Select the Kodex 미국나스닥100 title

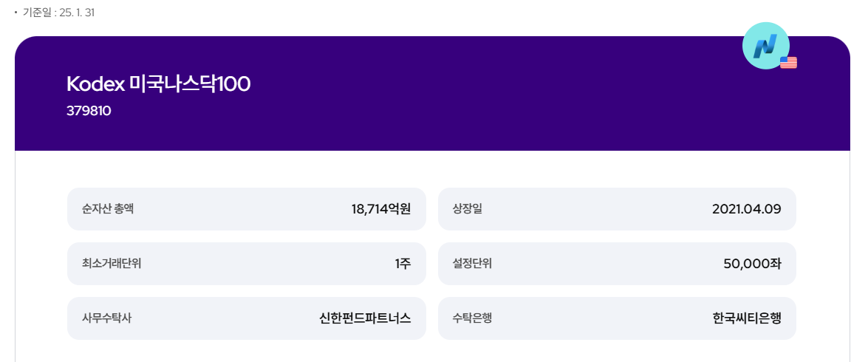(x=158, y=84)
